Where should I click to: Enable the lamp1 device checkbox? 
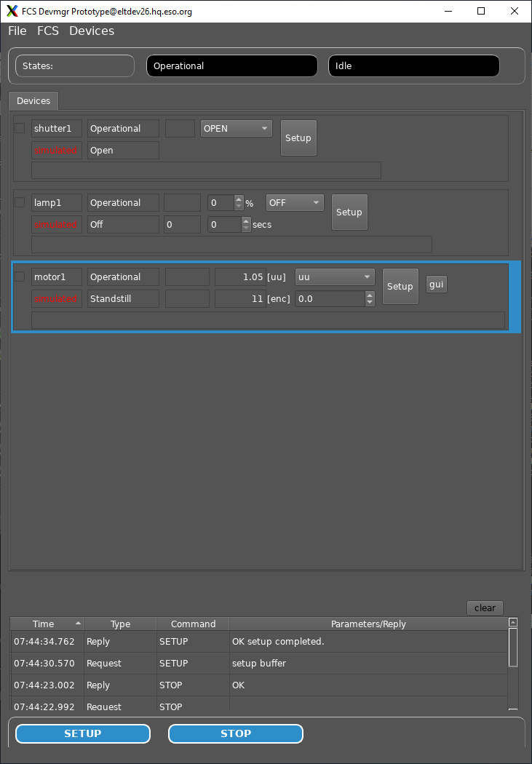[20, 203]
